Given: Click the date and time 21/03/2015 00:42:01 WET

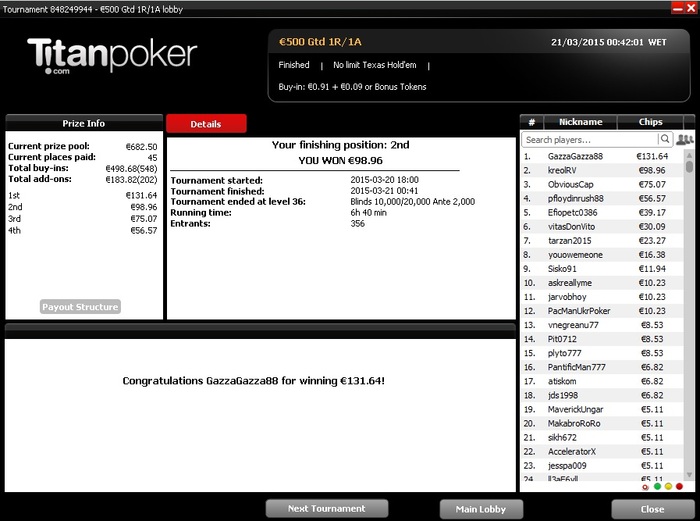Looking at the screenshot, I should coord(608,42).
